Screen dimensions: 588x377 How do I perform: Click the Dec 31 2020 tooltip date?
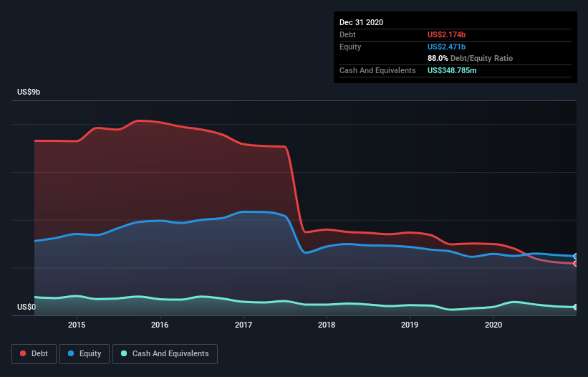[361, 22]
